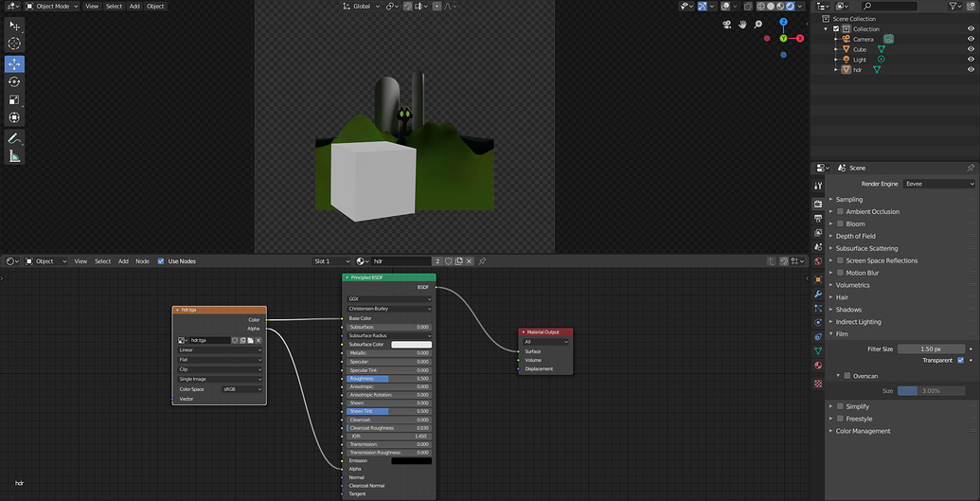The height and width of the screenshot is (501, 980).
Task: Open the viewport Object menu
Action: [x=155, y=7]
